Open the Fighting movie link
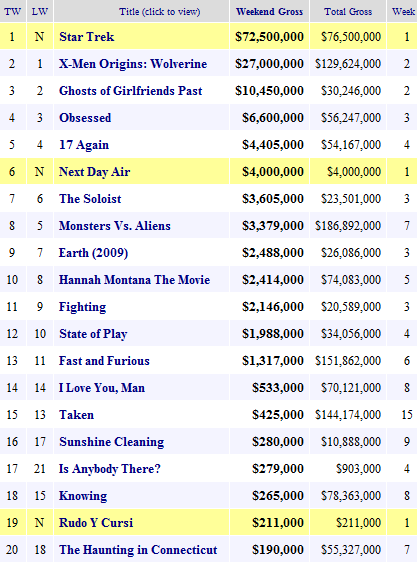This screenshot has height=562, width=417. 82,307
